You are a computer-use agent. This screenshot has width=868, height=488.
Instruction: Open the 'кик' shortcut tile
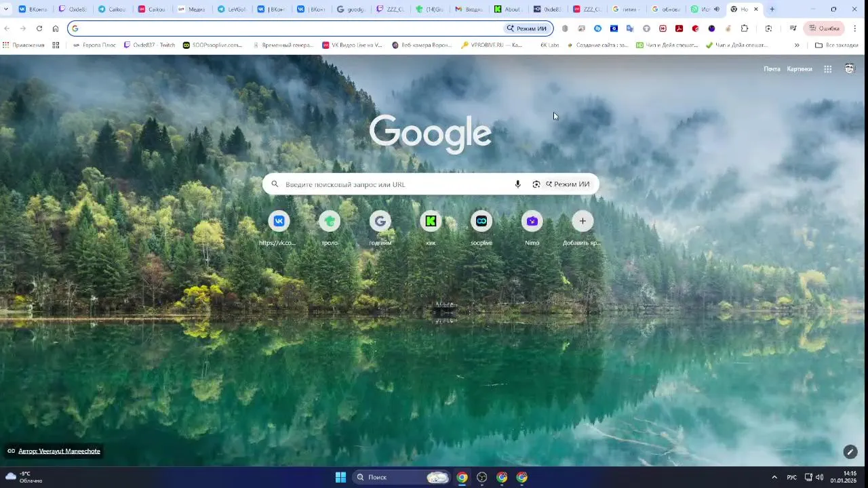pos(431,221)
